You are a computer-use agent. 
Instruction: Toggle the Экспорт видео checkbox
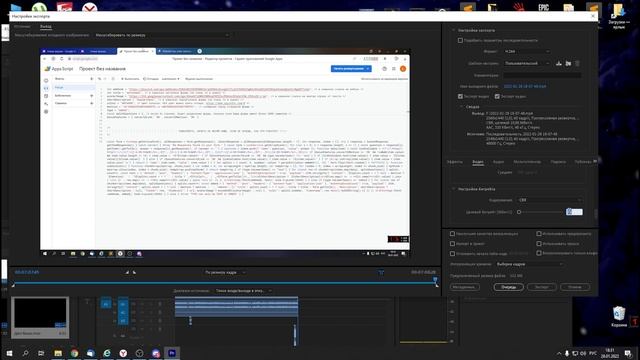click(x=460, y=96)
